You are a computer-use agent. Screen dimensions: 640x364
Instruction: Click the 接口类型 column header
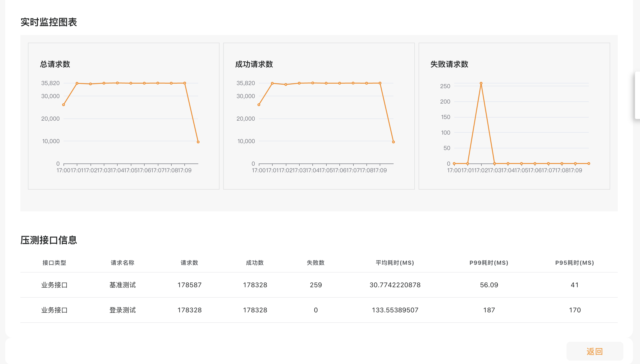point(54,263)
